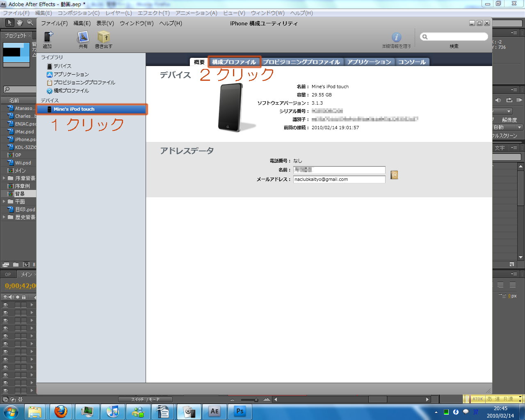Click the interpret footage icon under the project list
525x420 pixels.
[x=6, y=265]
